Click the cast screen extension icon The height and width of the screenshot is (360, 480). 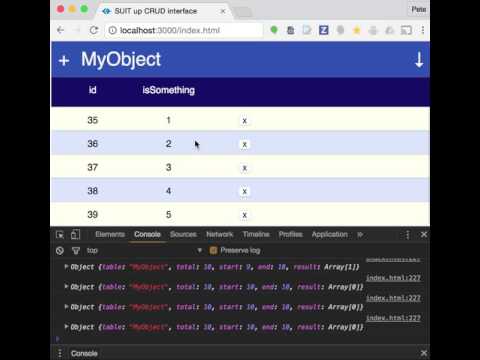406,31
